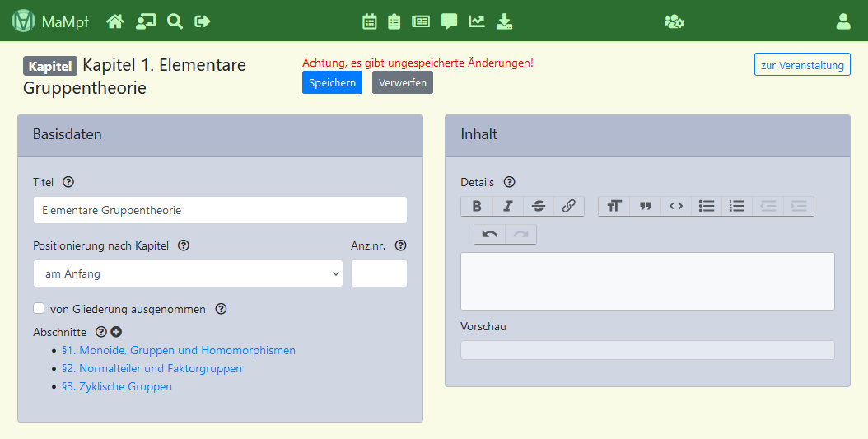Add a new section with plus icon

(x=116, y=332)
